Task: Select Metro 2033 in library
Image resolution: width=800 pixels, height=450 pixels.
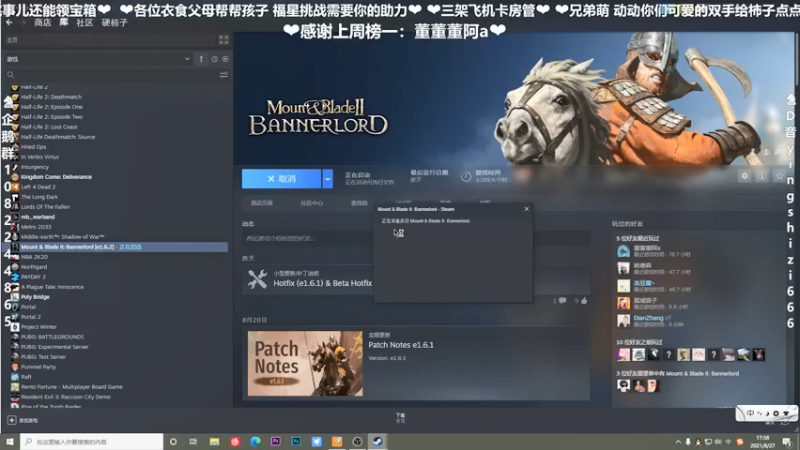Action: coord(36,227)
